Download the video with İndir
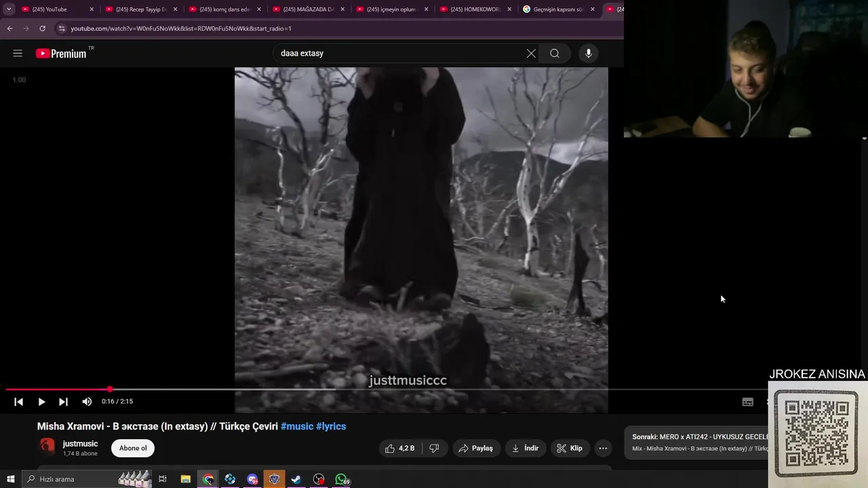868x488 pixels. tap(525, 448)
